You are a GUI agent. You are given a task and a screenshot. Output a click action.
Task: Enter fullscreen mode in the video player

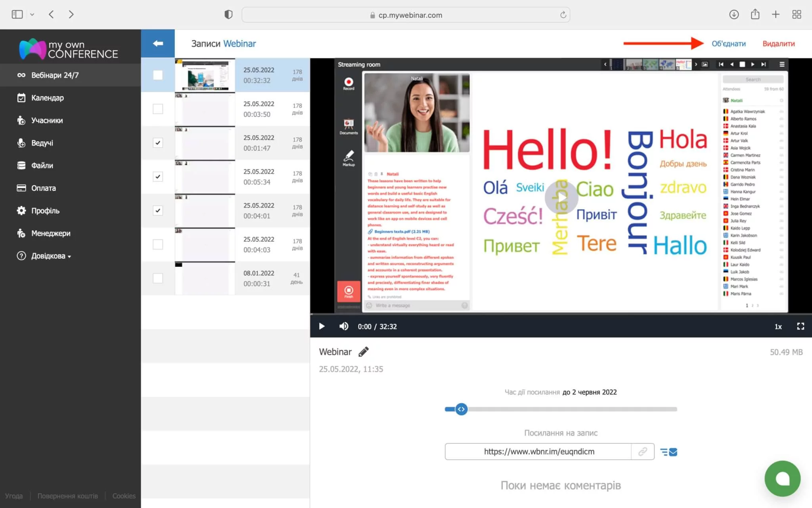(800, 326)
